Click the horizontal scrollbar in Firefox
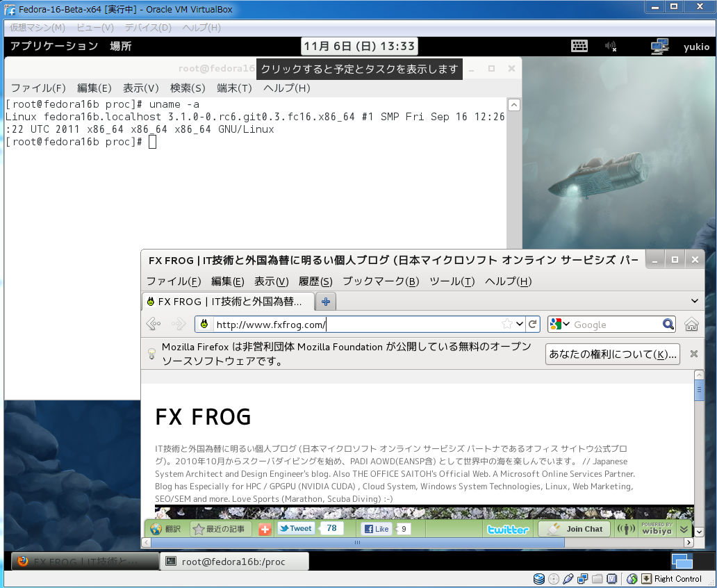717x588 pixels. click(x=417, y=542)
